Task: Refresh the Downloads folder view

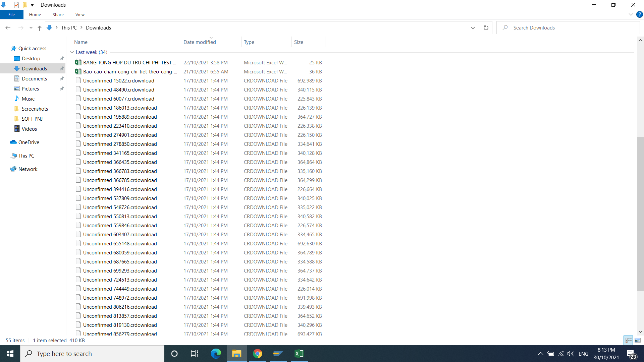Action: 486,28
